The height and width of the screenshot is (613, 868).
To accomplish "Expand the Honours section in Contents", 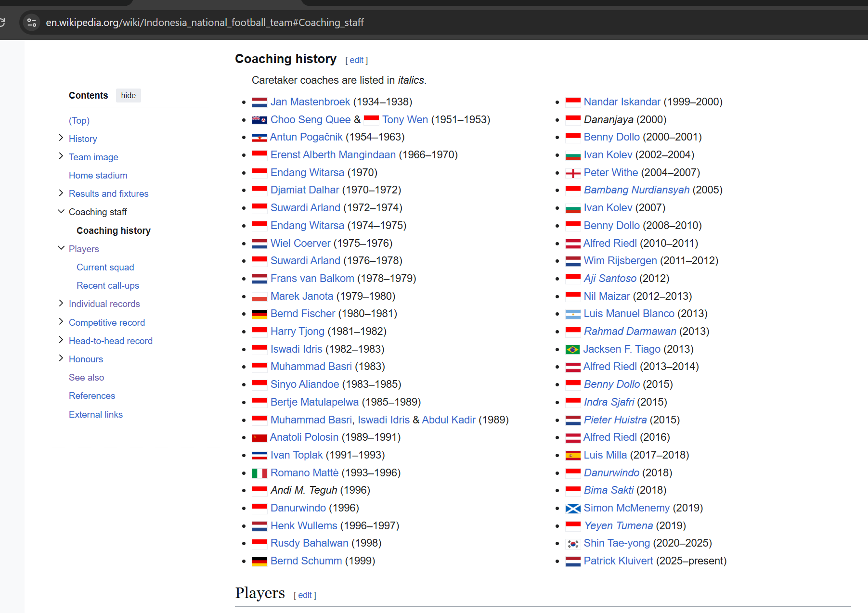I will [x=61, y=358].
